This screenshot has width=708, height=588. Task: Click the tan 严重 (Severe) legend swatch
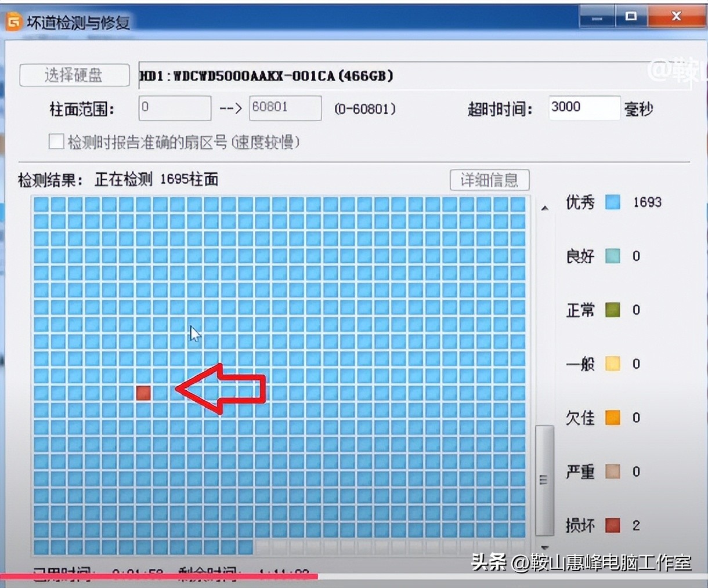tap(611, 471)
